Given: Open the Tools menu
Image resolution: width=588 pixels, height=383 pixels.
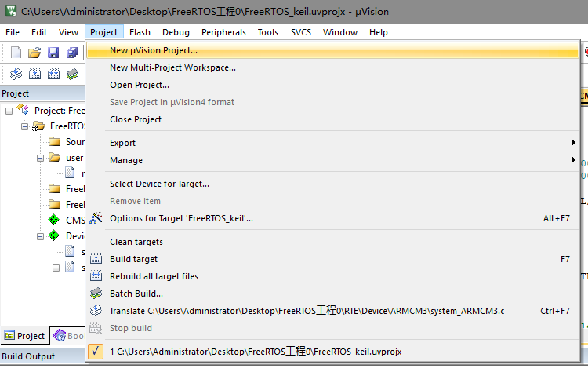Looking at the screenshot, I should point(268,32).
